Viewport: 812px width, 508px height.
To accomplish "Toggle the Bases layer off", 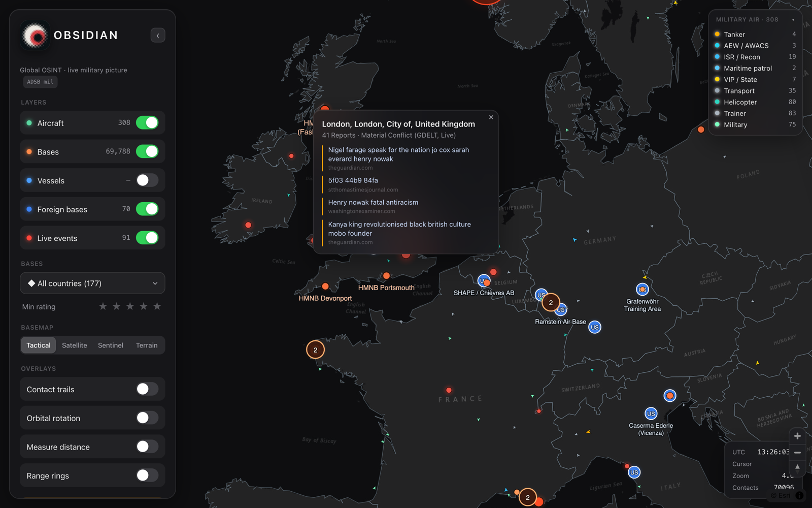I will click(x=147, y=151).
